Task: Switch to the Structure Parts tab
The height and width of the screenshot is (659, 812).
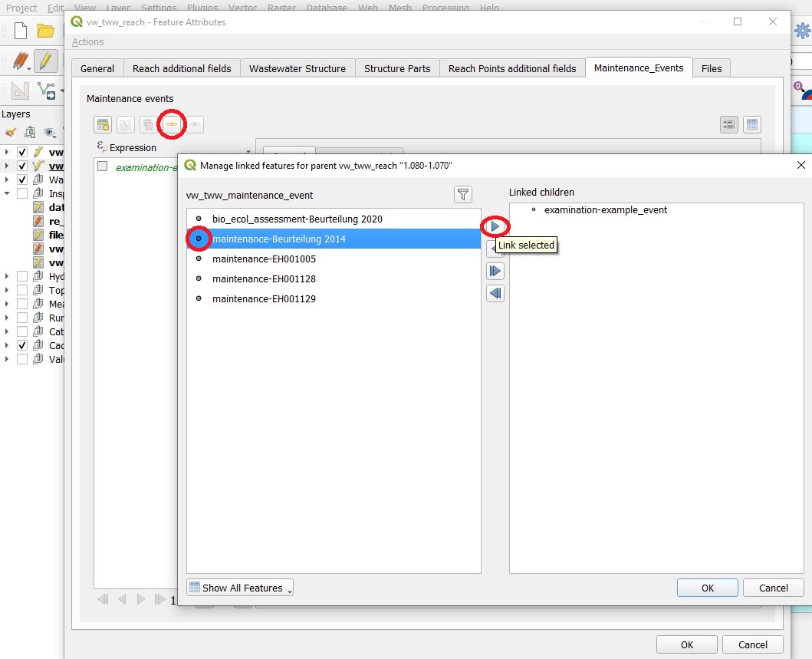Action: [x=397, y=68]
